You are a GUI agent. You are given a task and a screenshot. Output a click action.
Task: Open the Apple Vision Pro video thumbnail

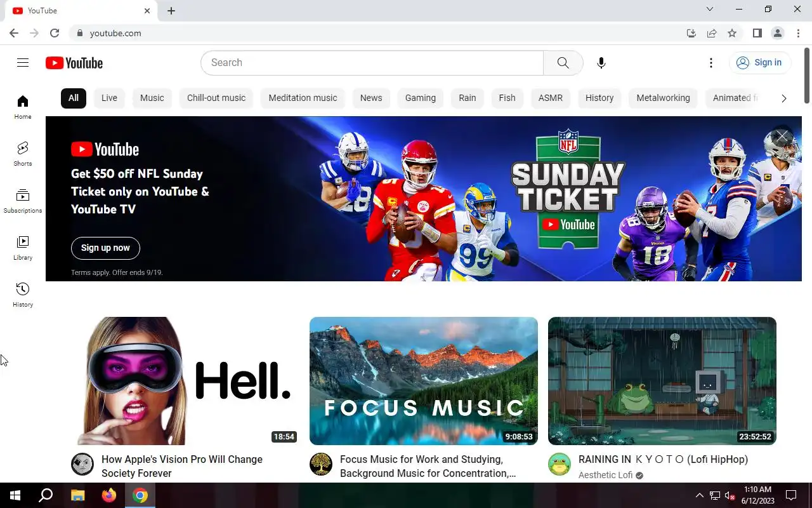185,381
